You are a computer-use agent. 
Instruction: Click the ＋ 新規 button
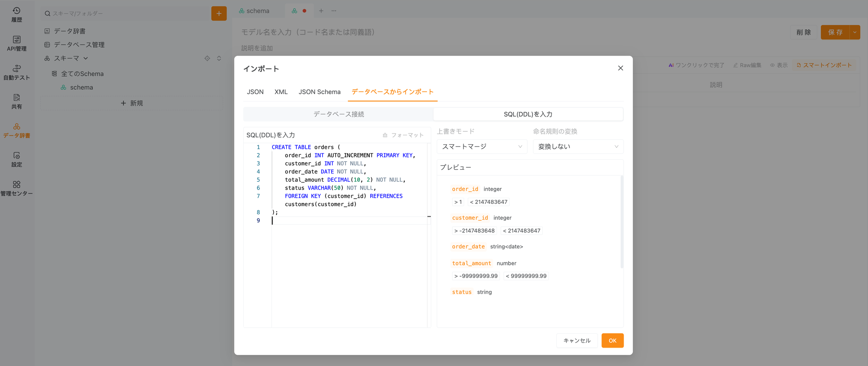[132, 103]
